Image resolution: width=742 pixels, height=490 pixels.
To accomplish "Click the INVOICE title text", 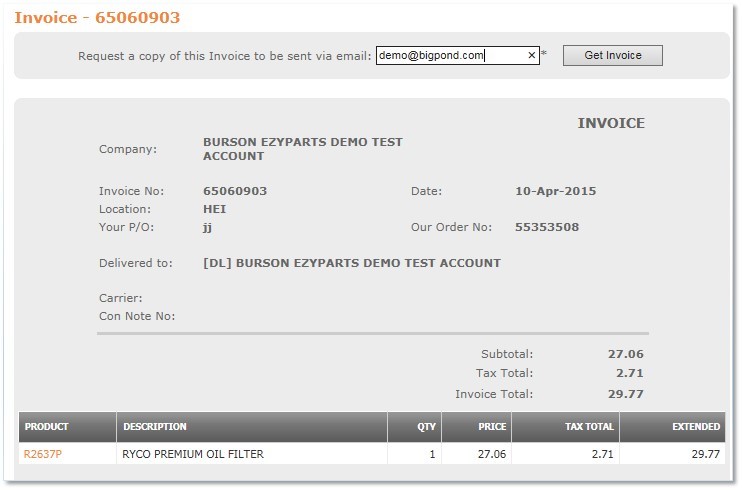I will [611, 123].
